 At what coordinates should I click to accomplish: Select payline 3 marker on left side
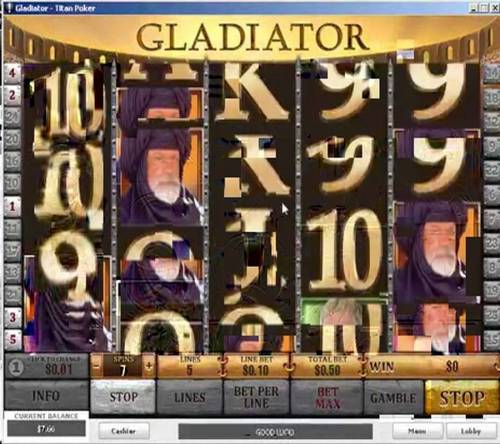click(12, 317)
